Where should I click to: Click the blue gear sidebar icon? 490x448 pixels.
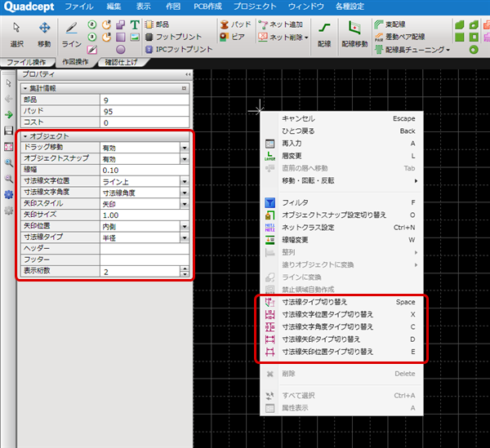point(9,194)
